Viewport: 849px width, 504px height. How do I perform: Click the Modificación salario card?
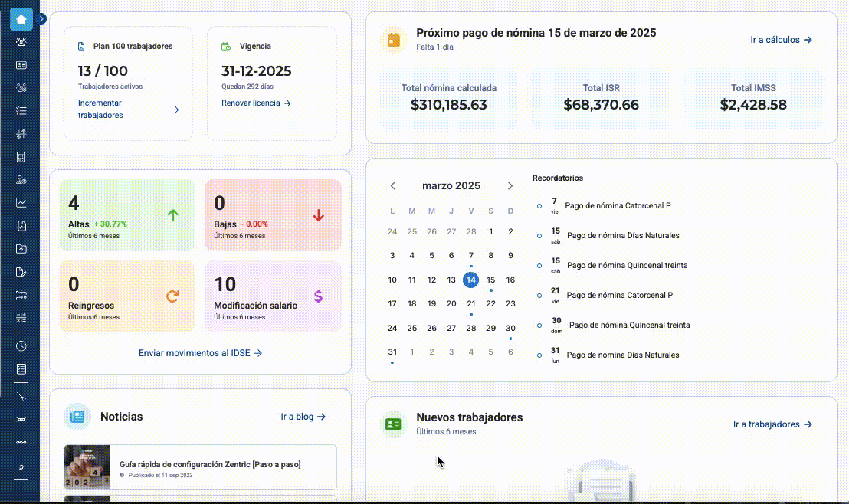click(273, 296)
